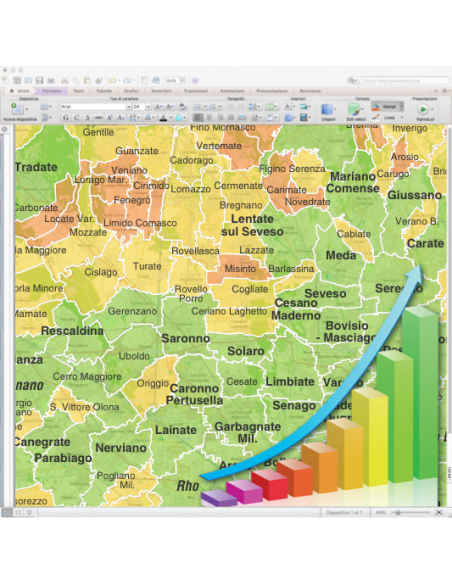Click the Riempi fill color button
This screenshot has width=452, height=584.
(x=385, y=107)
